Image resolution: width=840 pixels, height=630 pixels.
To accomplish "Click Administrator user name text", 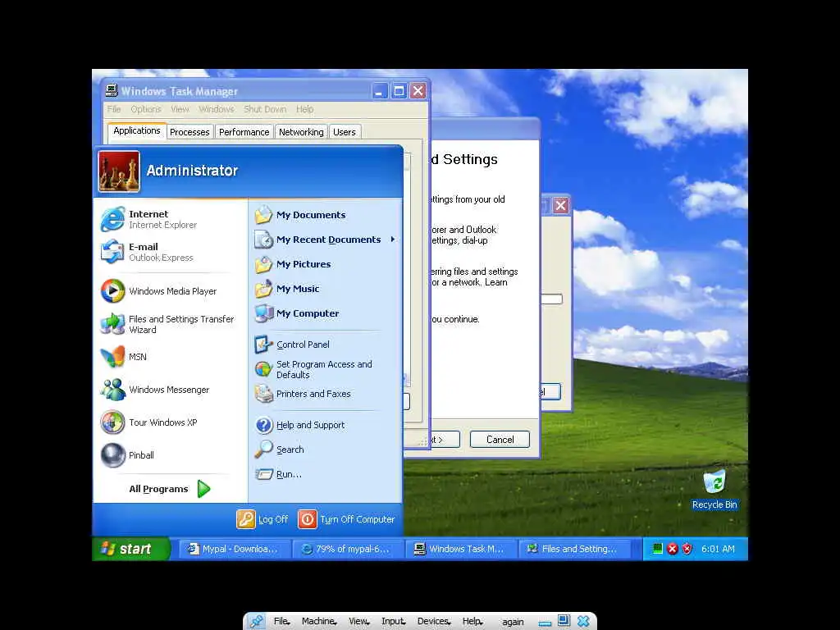I will pos(192,171).
